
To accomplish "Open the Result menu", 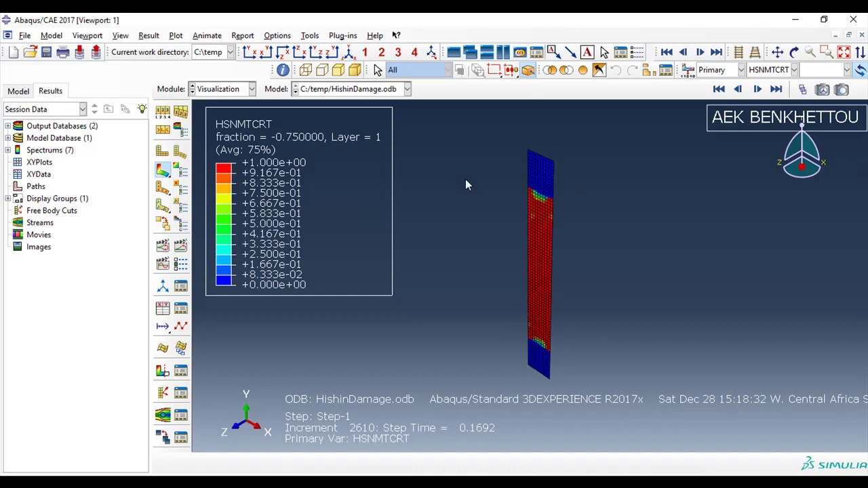I will [x=149, y=35].
